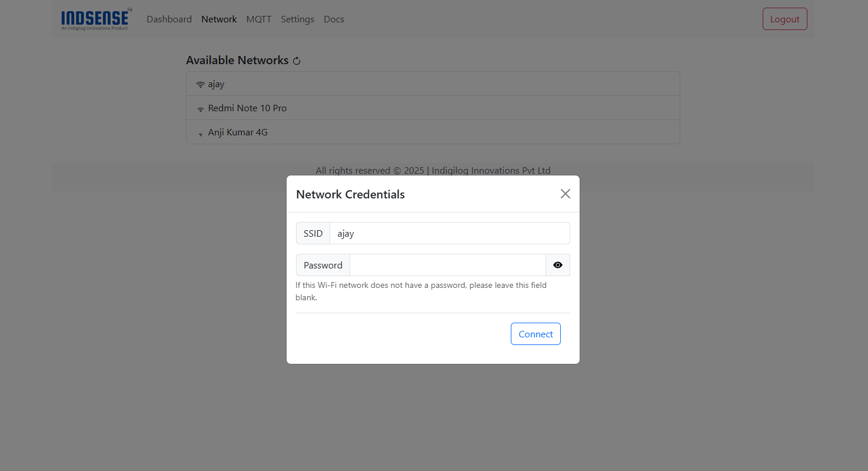Click inside the SSID input field
This screenshot has width=868, height=471.
pos(450,233)
